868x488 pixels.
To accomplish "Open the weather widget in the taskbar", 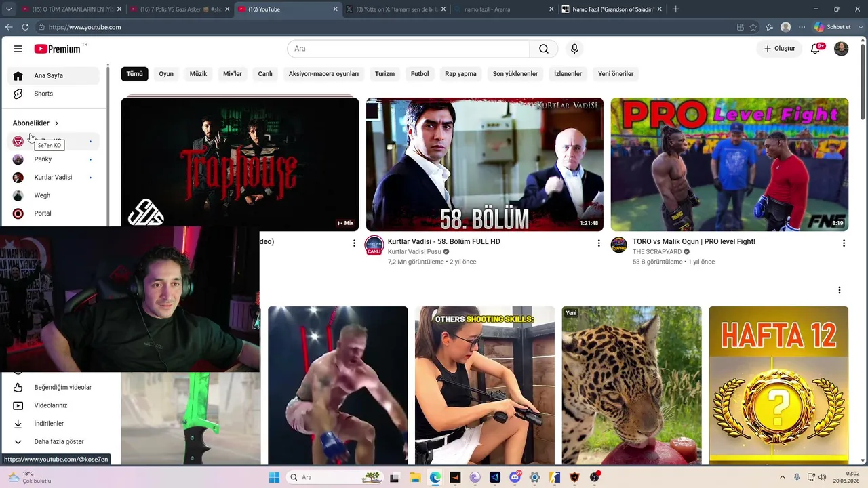I will coord(29,477).
